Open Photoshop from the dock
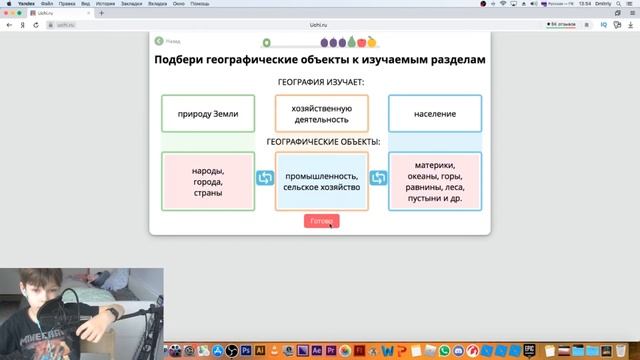Screen dimensions: 640x360 click(246, 351)
